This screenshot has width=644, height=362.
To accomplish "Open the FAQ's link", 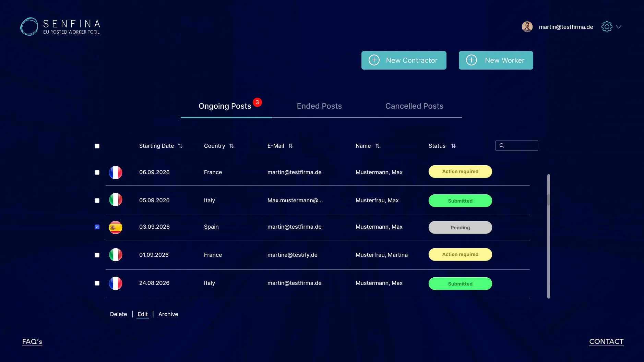I will pos(32,342).
